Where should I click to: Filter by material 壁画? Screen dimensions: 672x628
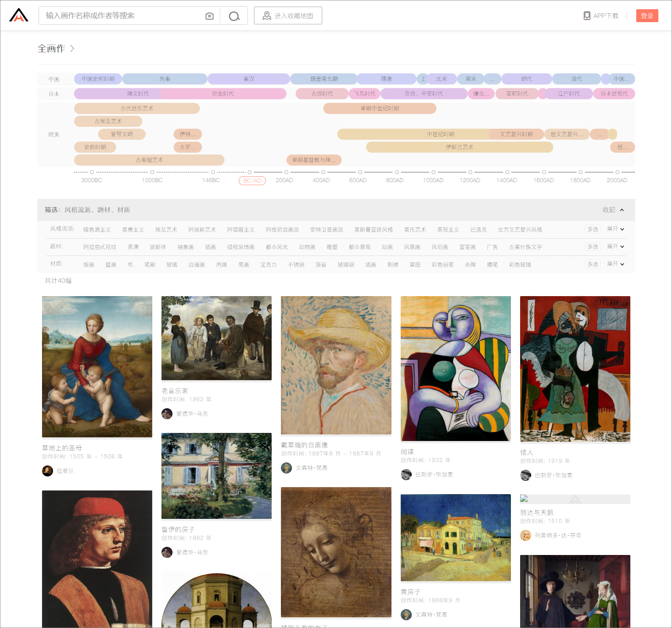point(111,265)
